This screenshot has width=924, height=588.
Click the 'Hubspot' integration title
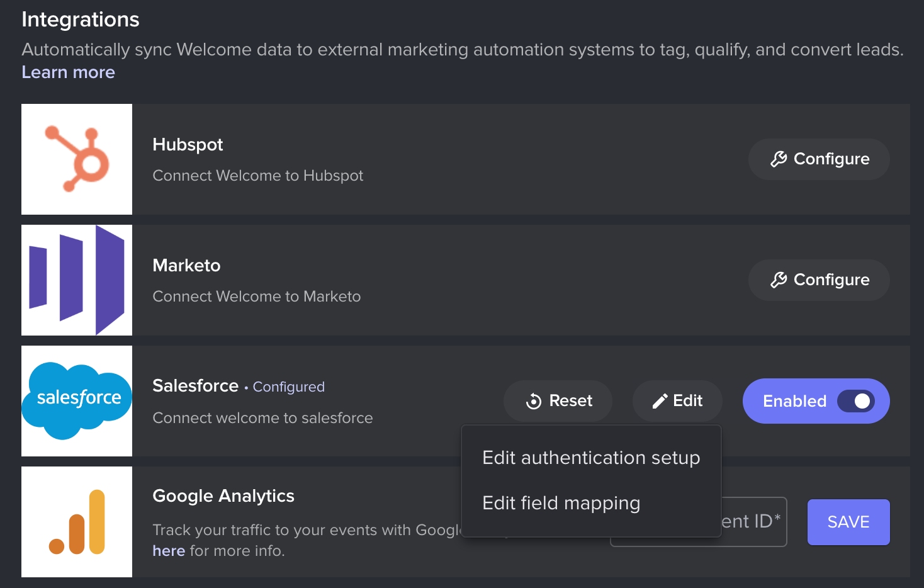pos(188,145)
